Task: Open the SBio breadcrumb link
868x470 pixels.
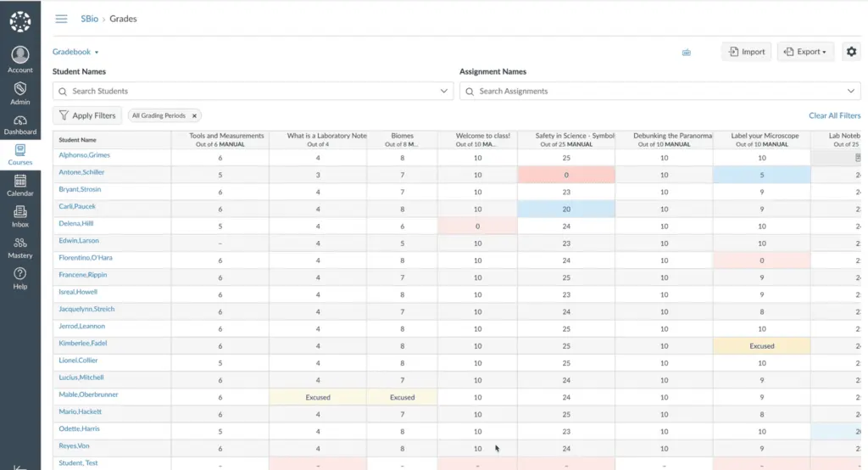Action: (89, 19)
